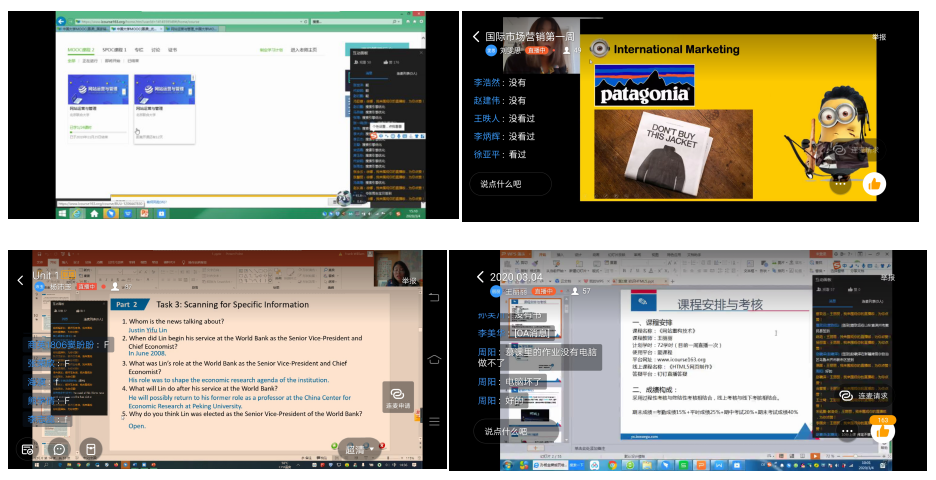Screen dimensions: 936x480
Task: Open the MOOC课程 2 tab
Action: 81,50
